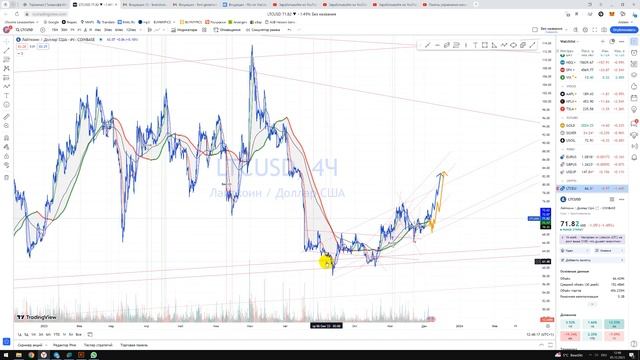Open the Trading Panel tab in bottom panel
Viewport: 640px width, 360px height.
[134, 345]
